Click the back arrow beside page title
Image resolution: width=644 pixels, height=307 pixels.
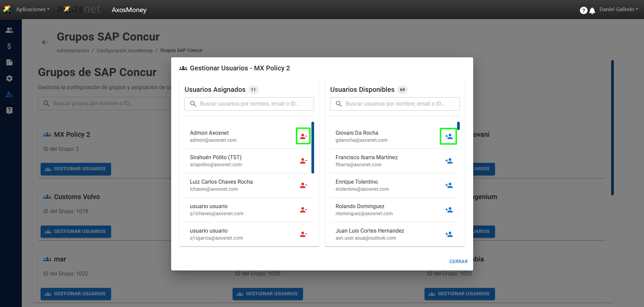tap(45, 42)
